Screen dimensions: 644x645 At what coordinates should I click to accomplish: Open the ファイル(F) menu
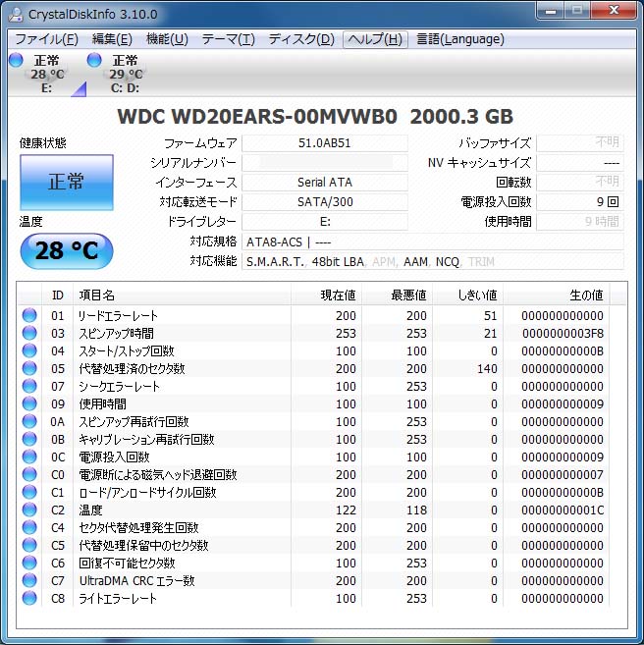(46, 39)
